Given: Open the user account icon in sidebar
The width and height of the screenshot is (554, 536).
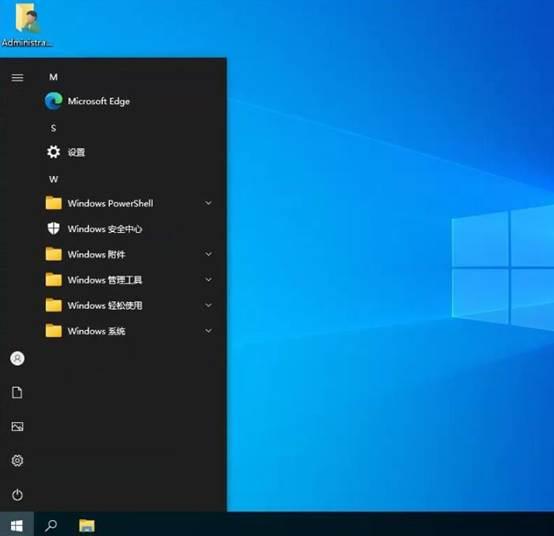Looking at the screenshot, I should [x=17, y=358].
